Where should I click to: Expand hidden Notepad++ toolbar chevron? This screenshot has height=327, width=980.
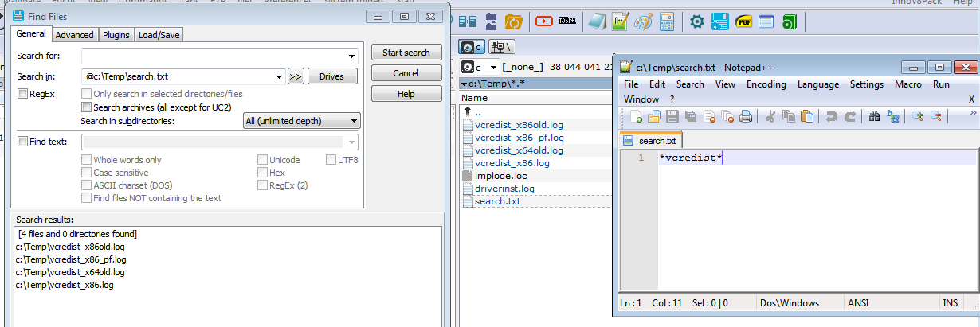click(972, 114)
